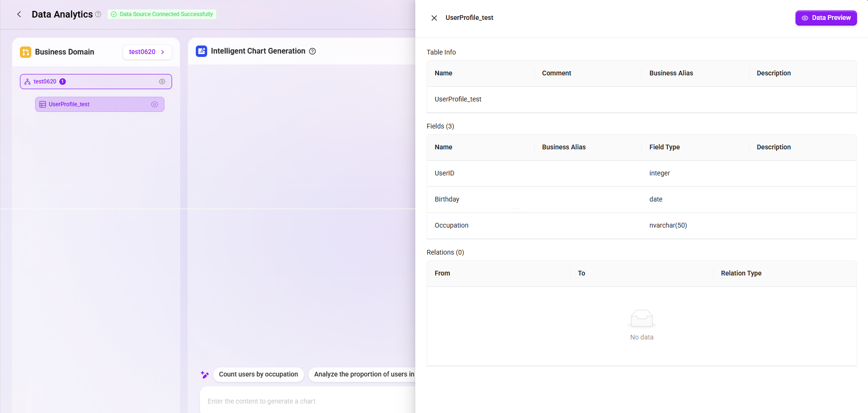Click the table icon of UserProfile_test
The image size is (868, 413).
coord(43,104)
